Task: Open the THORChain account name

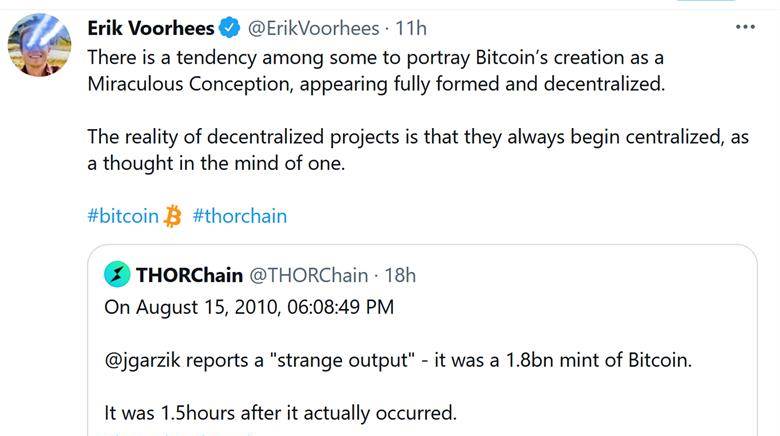Action: click(x=189, y=275)
